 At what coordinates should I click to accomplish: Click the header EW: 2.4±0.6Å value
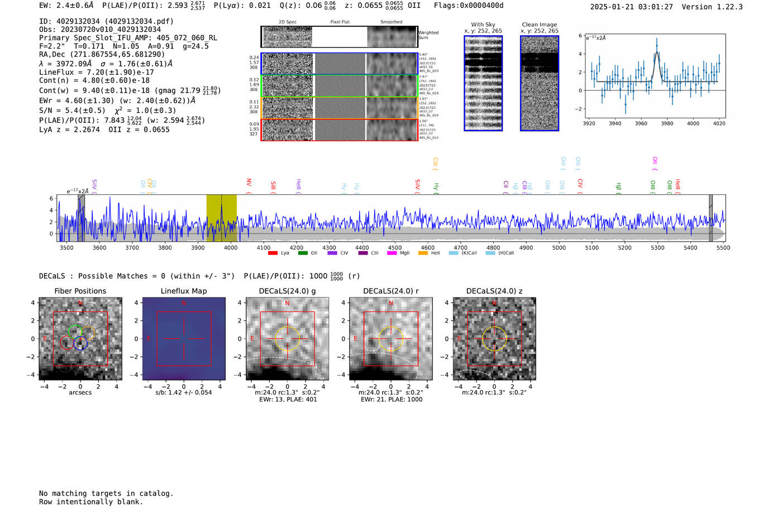[x=66, y=5]
